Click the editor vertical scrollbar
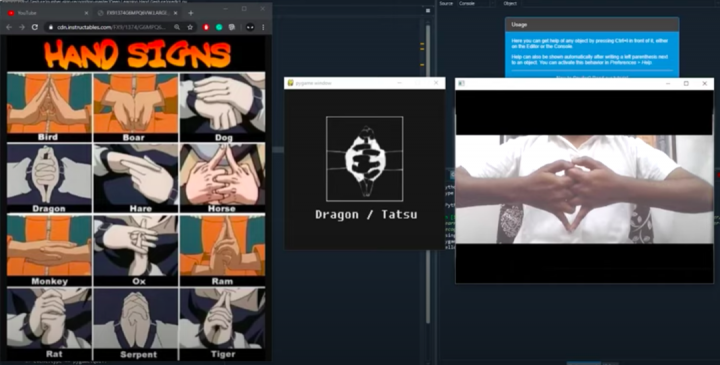Screen dimensions: 720x365 tap(428, 174)
